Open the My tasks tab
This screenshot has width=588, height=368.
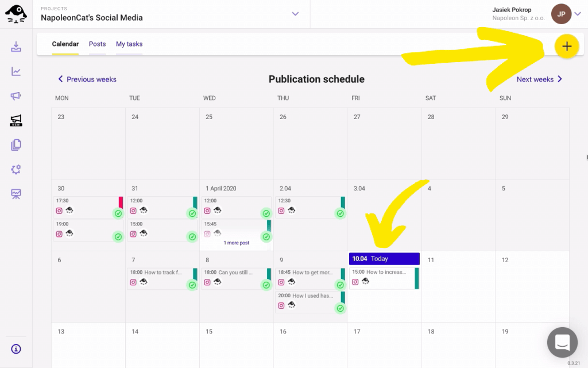[x=129, y=44]
